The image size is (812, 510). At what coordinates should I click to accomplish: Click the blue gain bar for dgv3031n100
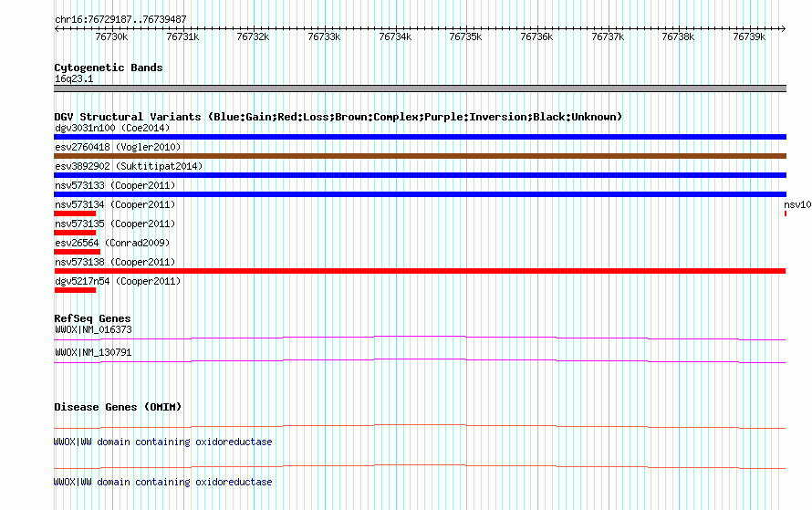click(x=420, y=137)
